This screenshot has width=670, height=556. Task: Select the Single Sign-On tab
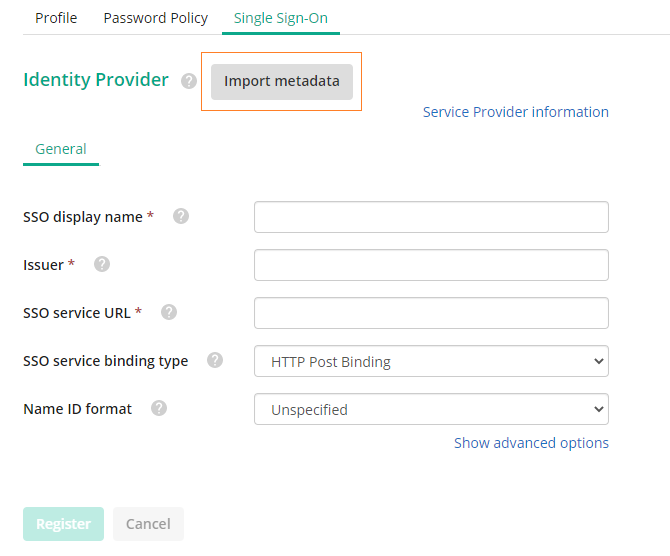(281, 18)
